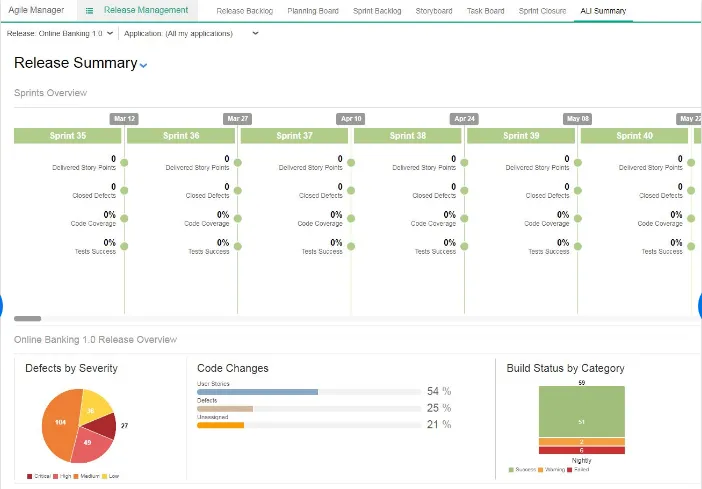
Task: Click Sprint 37 Code Coverage dot
Action: tap(351, 219)
